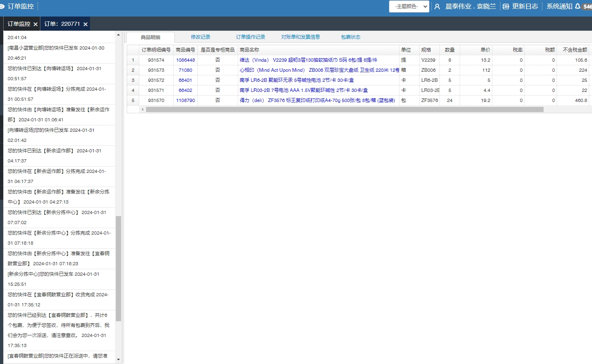Click tracking entry 宜春铜鼓营业部 收货完成

(x=59, y=300)
